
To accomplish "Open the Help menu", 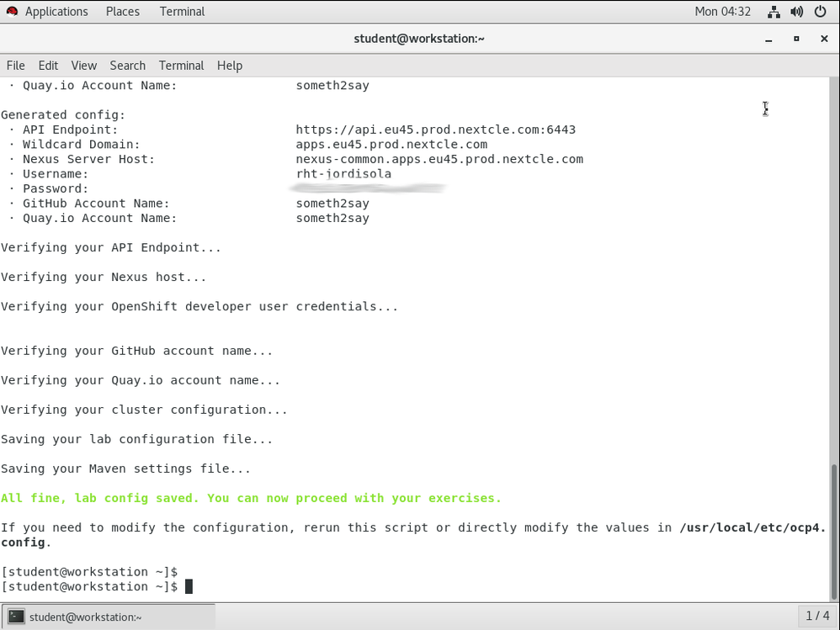I will coord(230,66).
